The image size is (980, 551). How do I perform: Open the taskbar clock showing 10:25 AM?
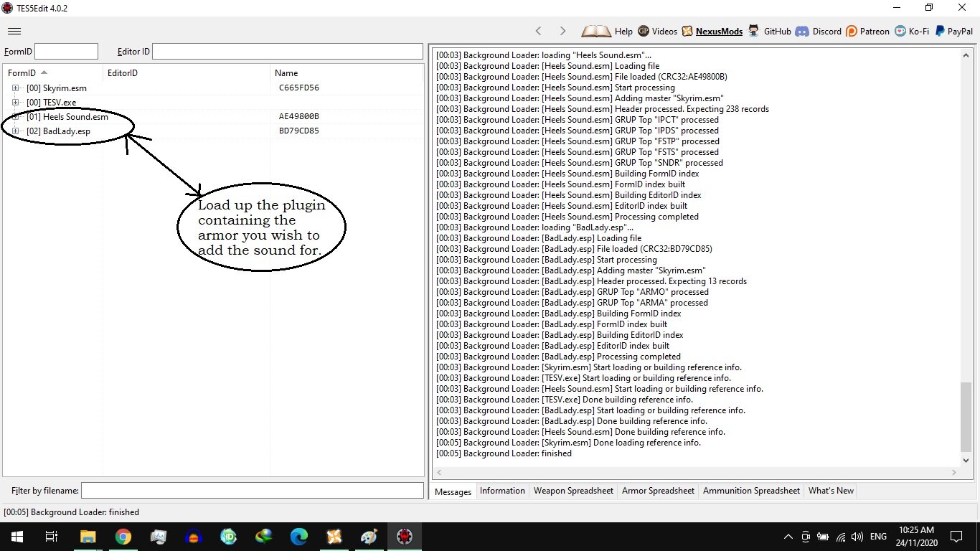(916, 536)
